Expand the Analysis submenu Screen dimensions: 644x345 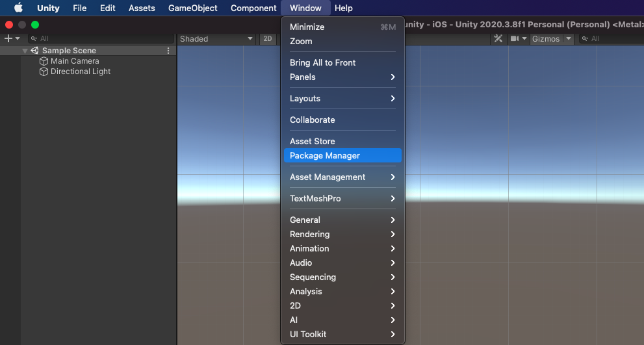pos(342,292)
